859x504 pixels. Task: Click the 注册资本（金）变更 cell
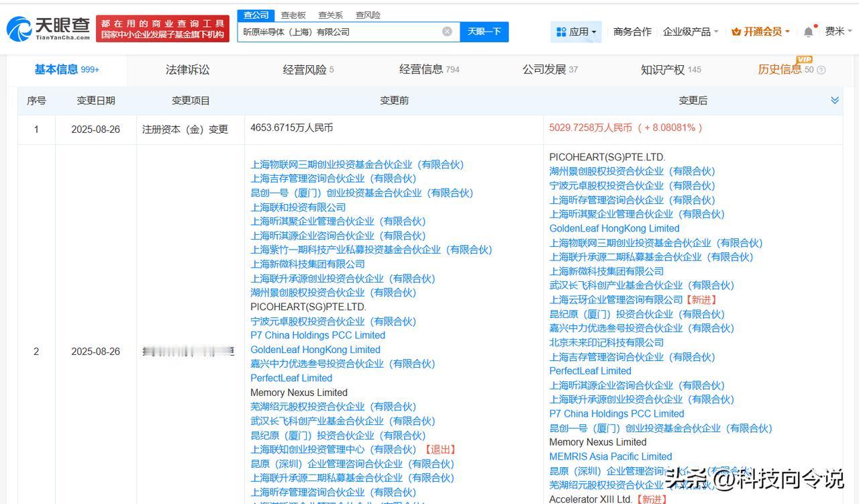(185, 129)
